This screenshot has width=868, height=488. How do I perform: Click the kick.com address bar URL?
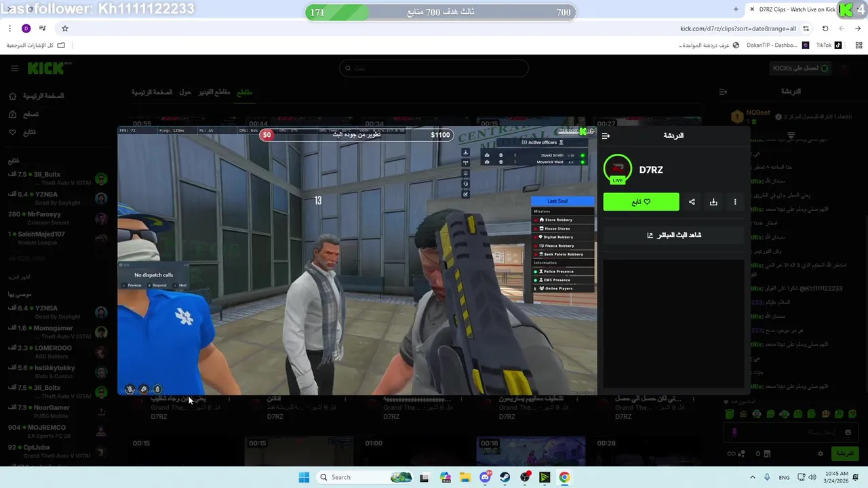pos(738,28)
